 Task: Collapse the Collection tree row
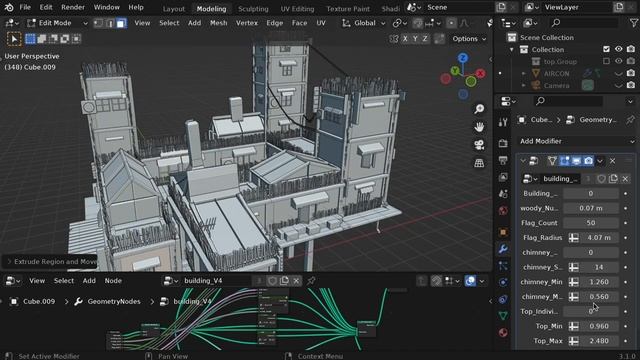(511, 49)
